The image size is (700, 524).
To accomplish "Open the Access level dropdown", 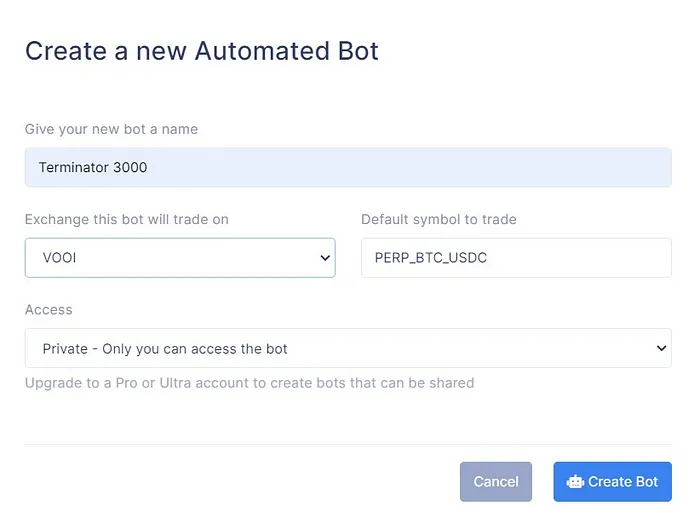I will tap(348, 348).
